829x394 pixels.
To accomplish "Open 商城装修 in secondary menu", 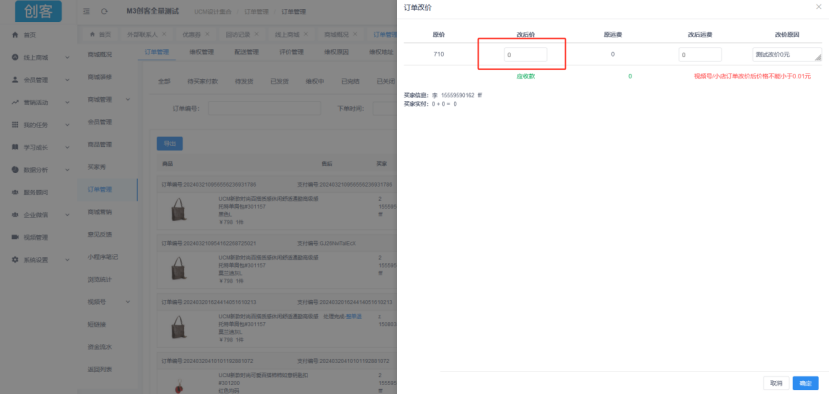I will coord(99,77).
